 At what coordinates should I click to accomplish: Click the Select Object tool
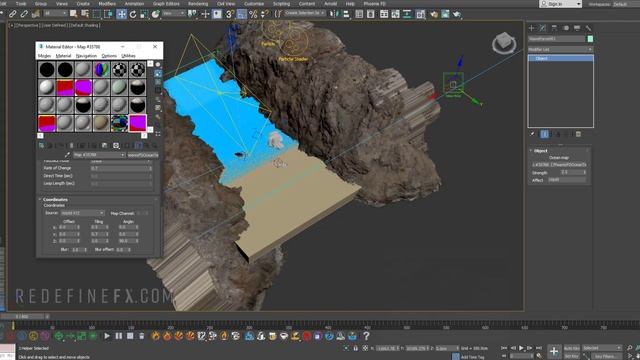[73, 14]
